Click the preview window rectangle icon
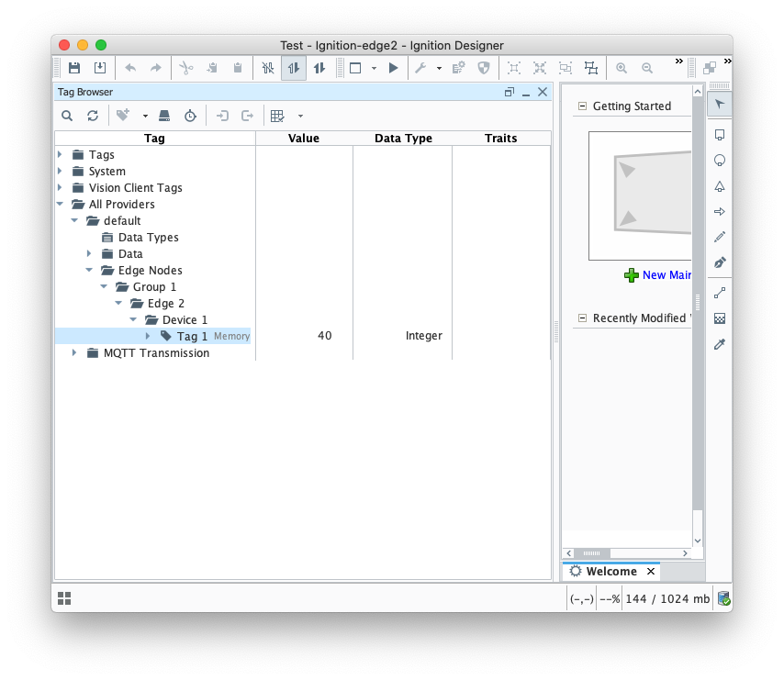 click(355, 68)
